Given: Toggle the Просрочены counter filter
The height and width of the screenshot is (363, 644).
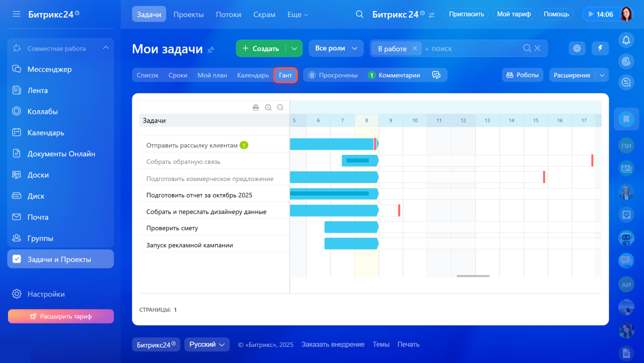Looking at the screenshot, I should click(333, 75).
